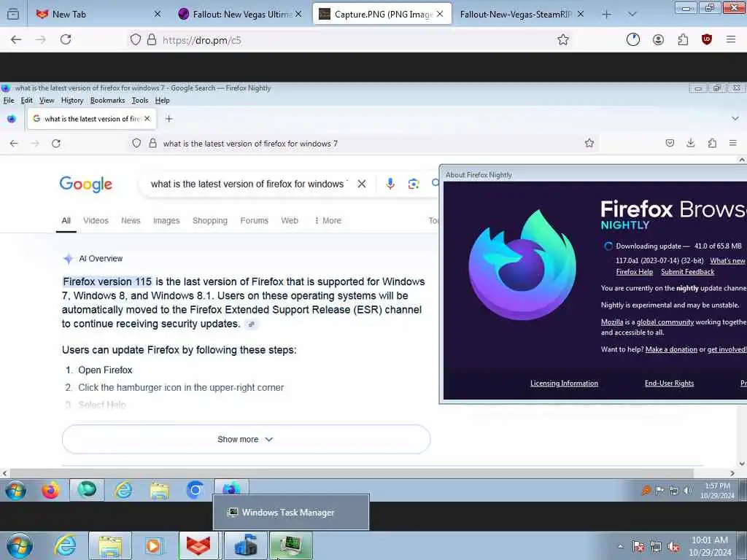Open tracking protection shield beside dro.pm URL
This screenshot has height=560, width=747.
point(136,39)
